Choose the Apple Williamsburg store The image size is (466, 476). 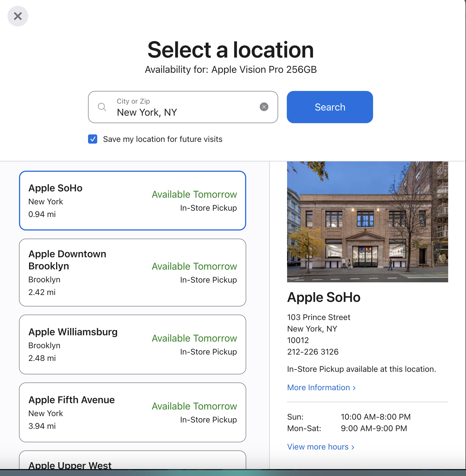pos(133,344)
